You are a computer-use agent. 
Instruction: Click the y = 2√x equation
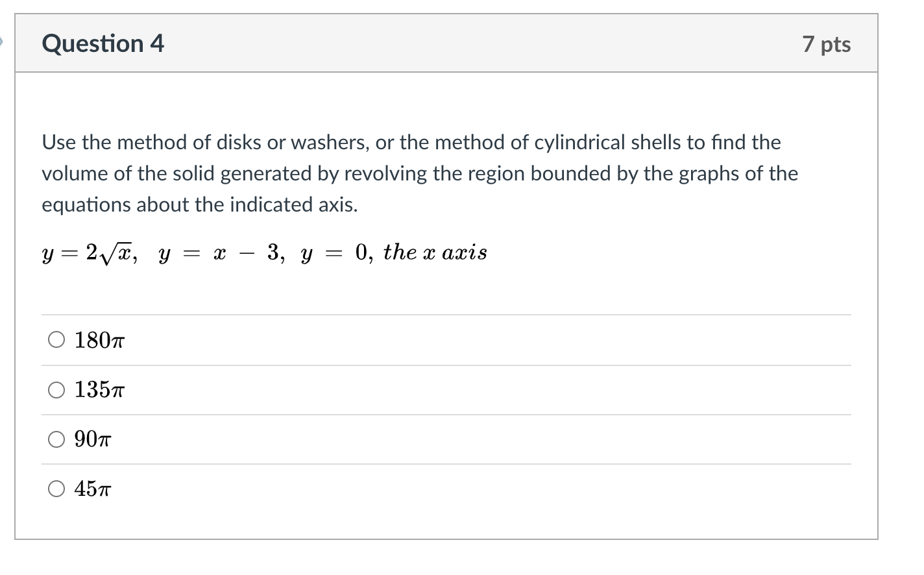(x=90, y=253)
